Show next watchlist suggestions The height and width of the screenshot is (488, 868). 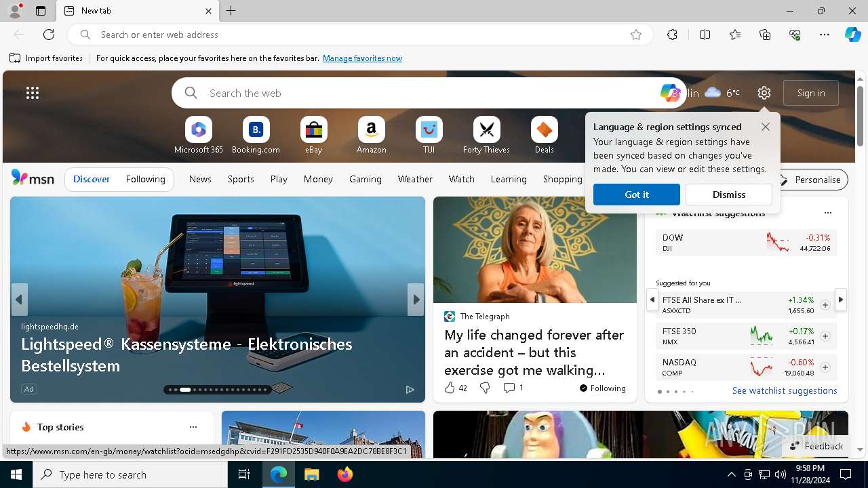click(841, 299)
